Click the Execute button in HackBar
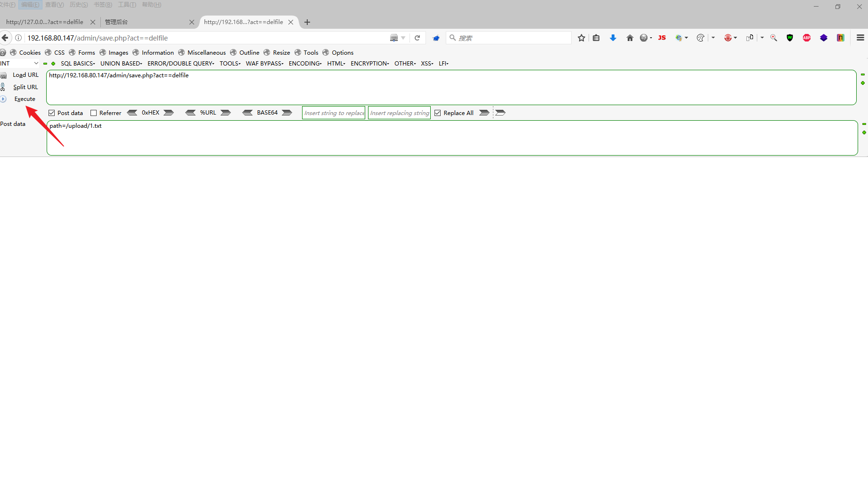This screenshot has height=487, width=868. [24, 99]
